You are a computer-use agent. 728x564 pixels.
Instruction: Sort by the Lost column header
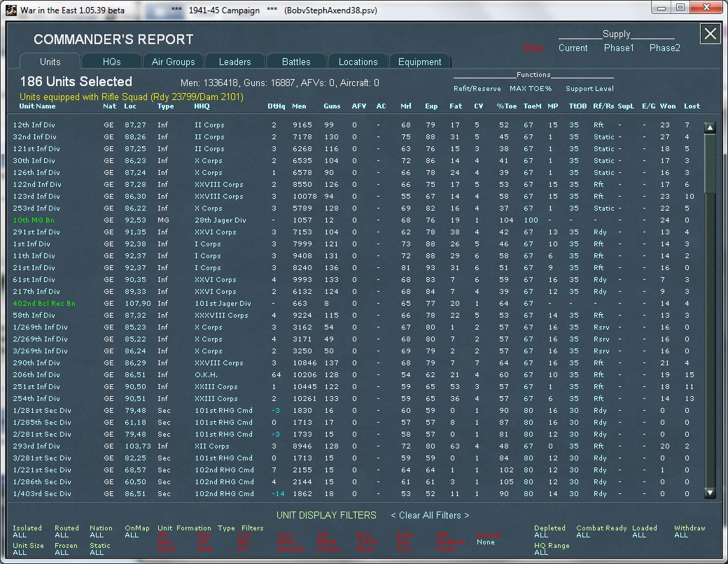(x=692, y=106)
